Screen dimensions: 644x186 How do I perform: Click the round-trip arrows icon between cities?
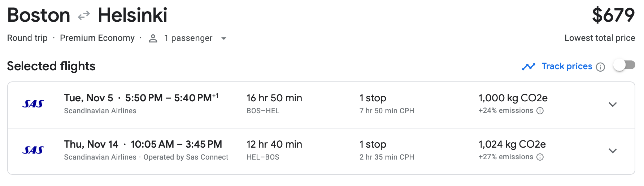[84, 16]
